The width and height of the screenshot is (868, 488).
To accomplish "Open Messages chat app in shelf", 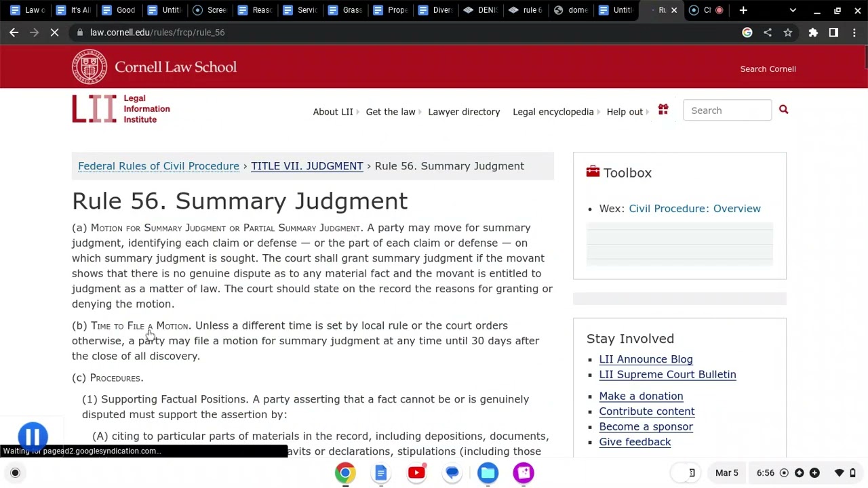I will click(452, 473).
